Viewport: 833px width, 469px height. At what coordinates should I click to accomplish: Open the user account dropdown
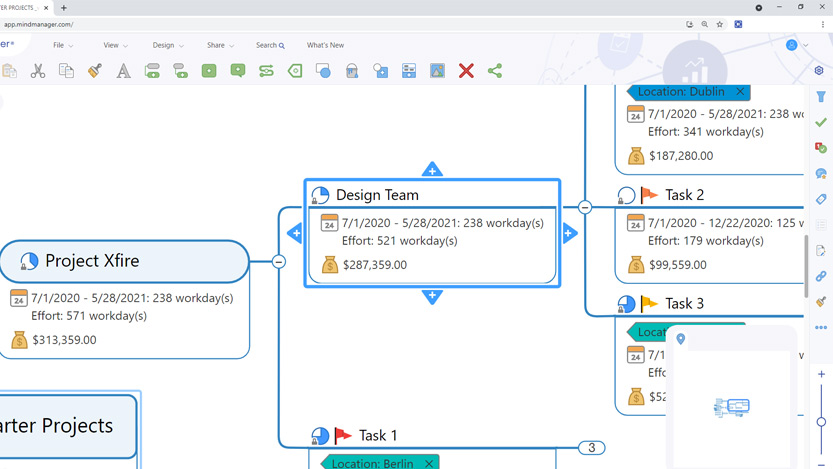coord(796,45)
